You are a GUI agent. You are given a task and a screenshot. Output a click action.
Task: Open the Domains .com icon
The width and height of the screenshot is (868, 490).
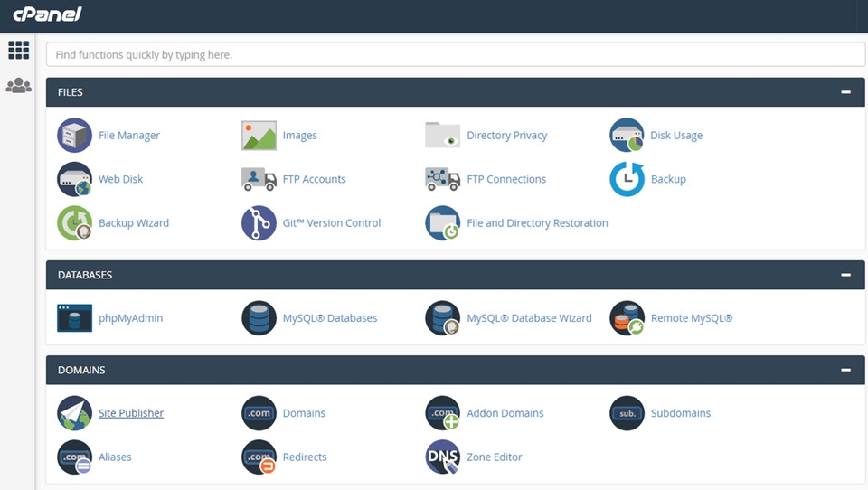click(x=259, y=413)
